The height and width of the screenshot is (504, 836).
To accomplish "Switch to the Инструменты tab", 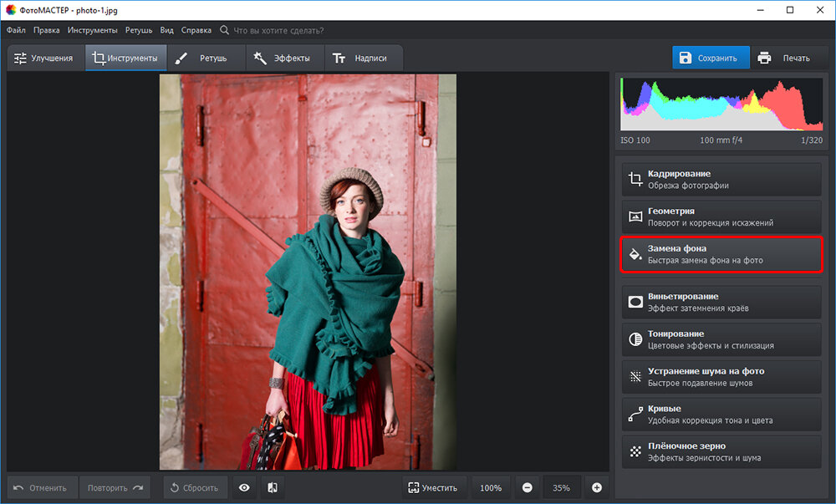I will pos(126,58).
